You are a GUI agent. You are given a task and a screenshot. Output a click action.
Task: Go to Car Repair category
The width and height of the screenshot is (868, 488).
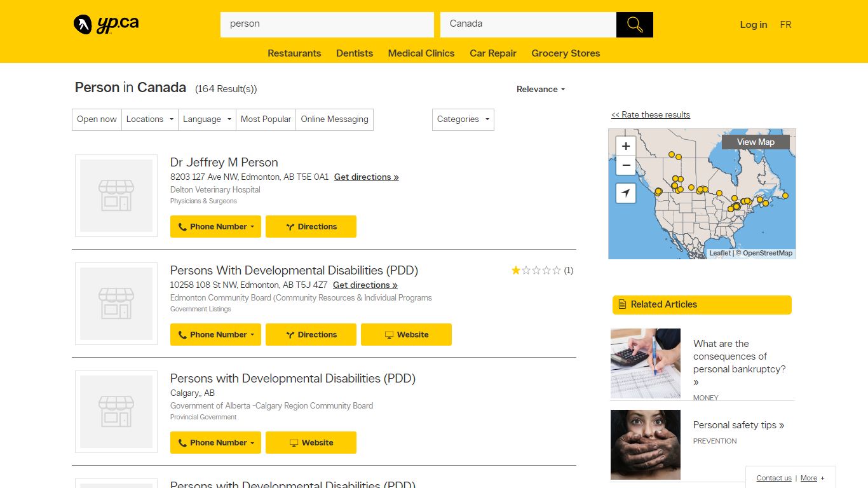pos(493,53)
